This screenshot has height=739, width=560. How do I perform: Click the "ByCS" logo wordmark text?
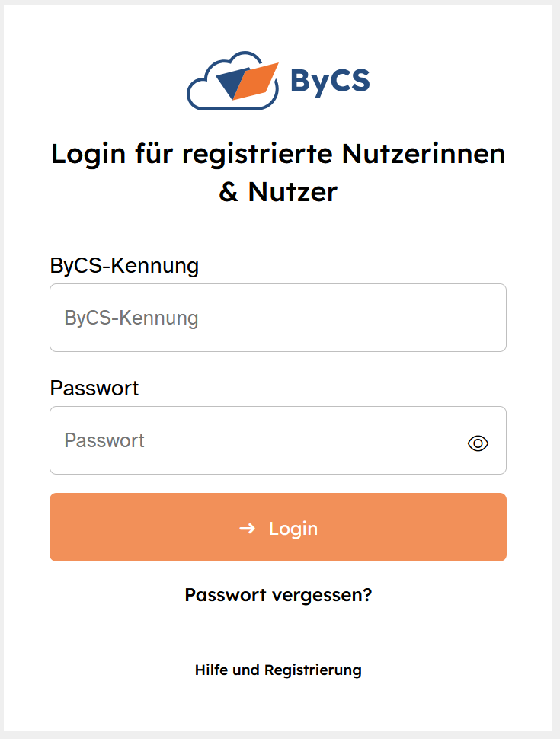330,81
